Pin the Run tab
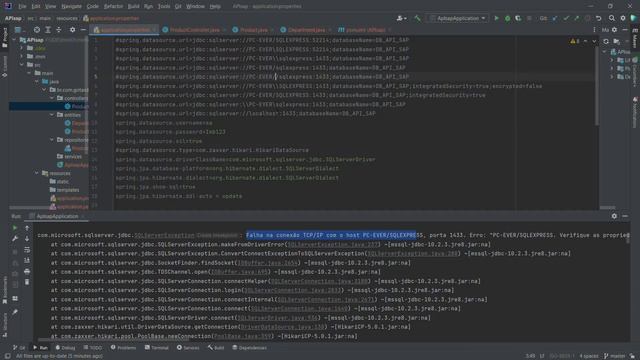This screenshot has height=360, width=640. pos(15,312)
